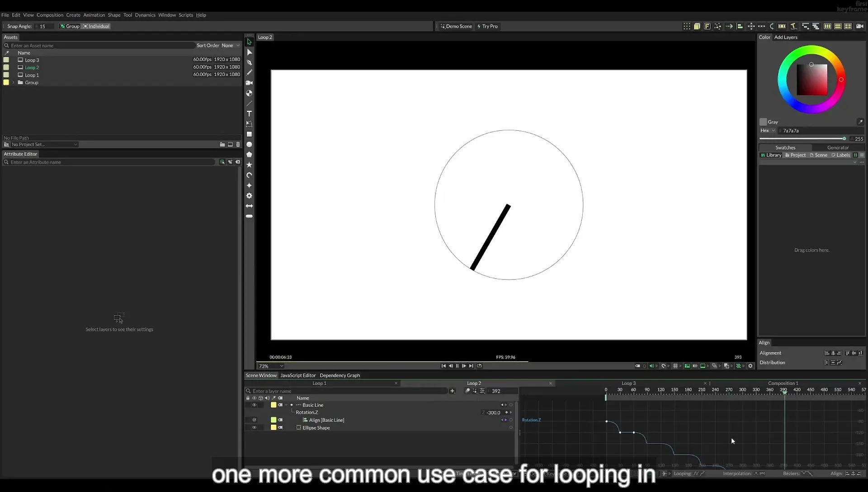Adjust the gray value slider handle
This screenshot has width=868, height=492.
coord(844,139)
